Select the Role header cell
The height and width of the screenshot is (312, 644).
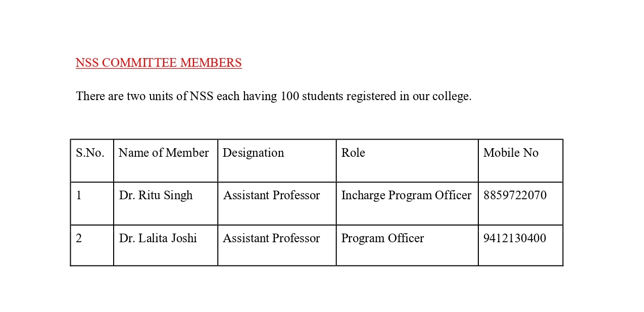pos(407,161)
